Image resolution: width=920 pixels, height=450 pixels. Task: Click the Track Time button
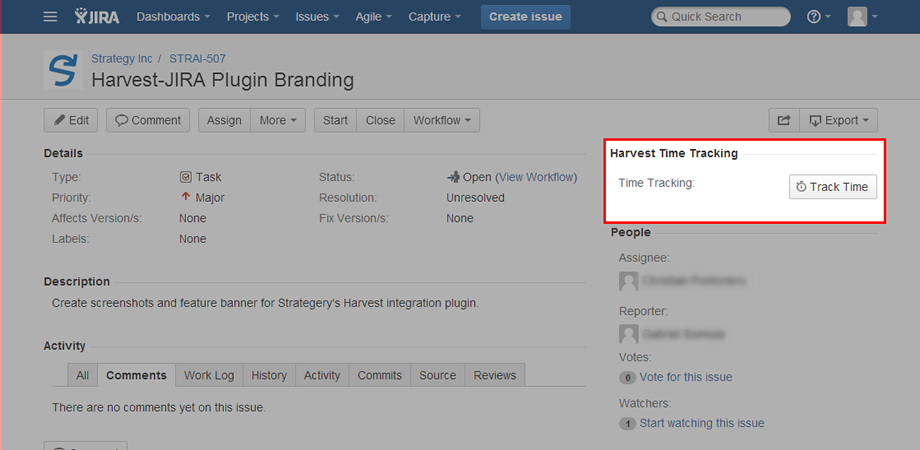click(833, 187)
